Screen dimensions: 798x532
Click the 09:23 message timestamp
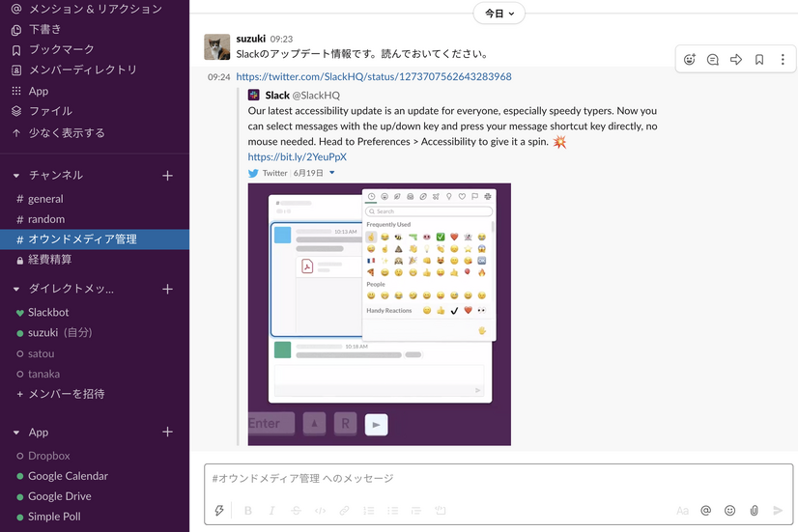pyautogui.click(x=281, y=40)
